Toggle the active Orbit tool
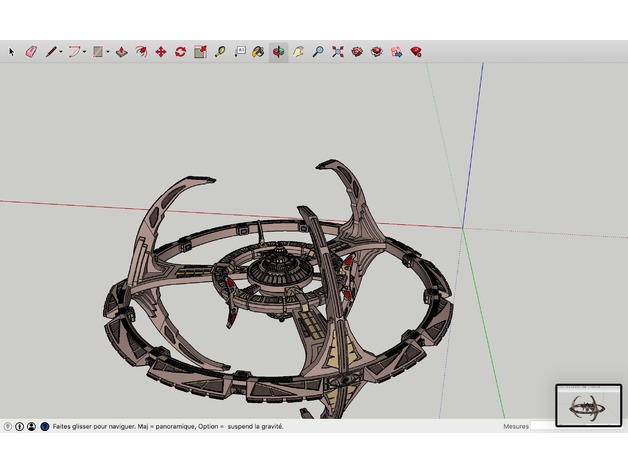This screenshot has height=472, width=628. coord(278,51)
